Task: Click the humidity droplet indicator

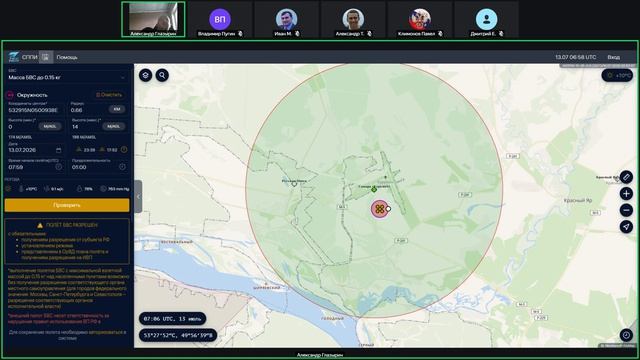Action: tap(84, 189)
